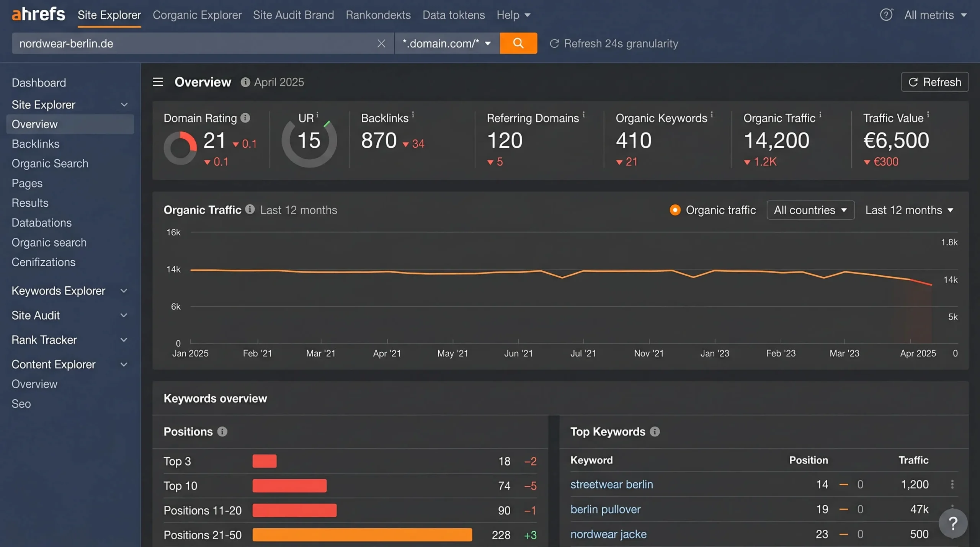The height and width of the screenshot is (547, 980).
Task: Switch to the Site Explorer top tab
Action: pos(109,15)
